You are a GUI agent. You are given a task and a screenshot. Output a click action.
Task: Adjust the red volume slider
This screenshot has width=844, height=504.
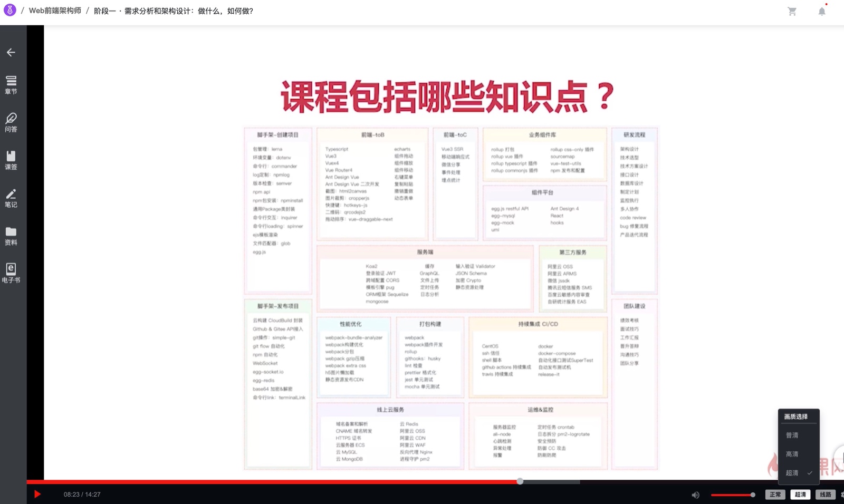coord(733,495)
